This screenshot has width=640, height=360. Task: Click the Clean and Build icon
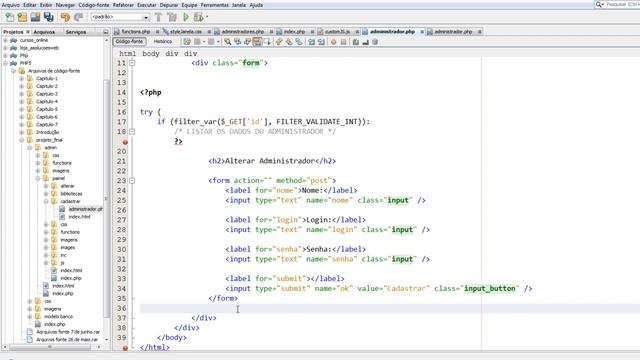(x=172, y=17)
